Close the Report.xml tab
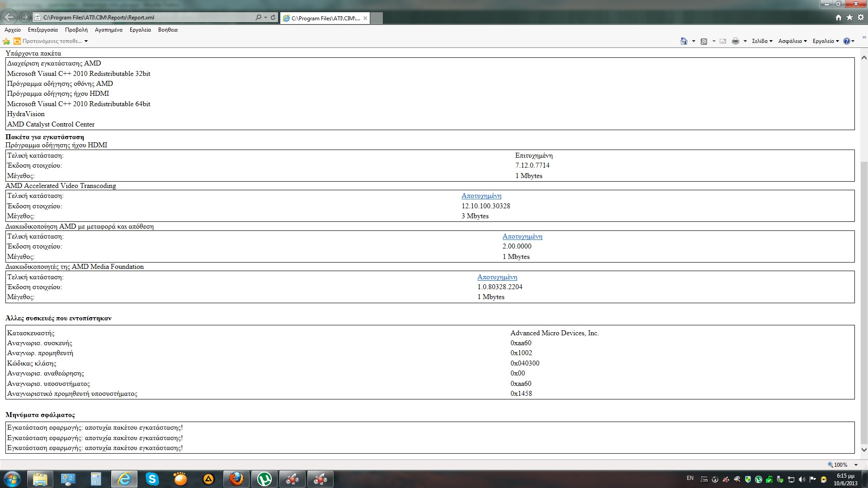This screenshot has width=868, height=488. coord(365,18)
